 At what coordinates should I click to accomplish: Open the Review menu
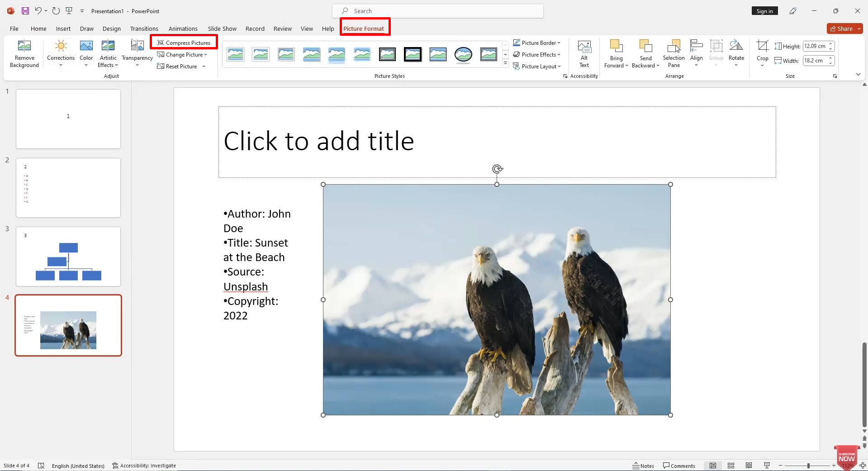tap(282, 28)
